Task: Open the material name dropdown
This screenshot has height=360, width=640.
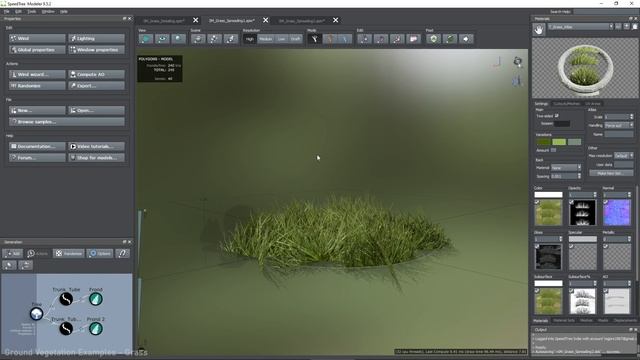Action: (x=580, y=27)
